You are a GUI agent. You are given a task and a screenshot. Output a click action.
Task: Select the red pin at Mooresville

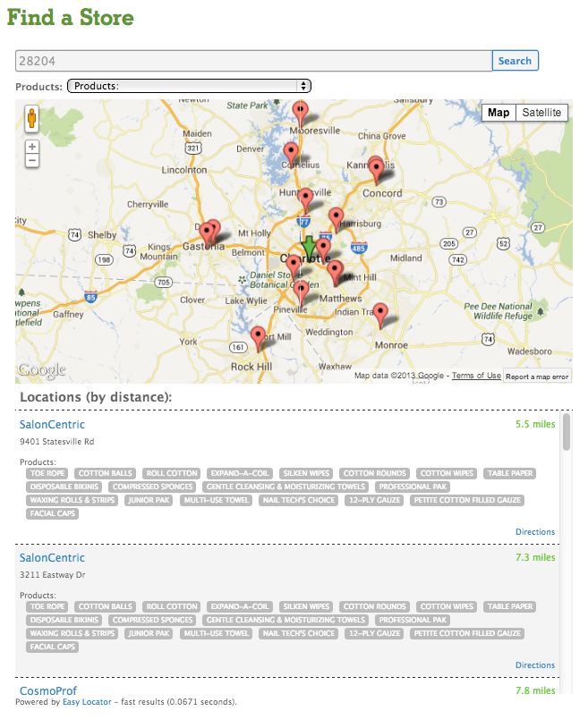[x=300, y=114]
